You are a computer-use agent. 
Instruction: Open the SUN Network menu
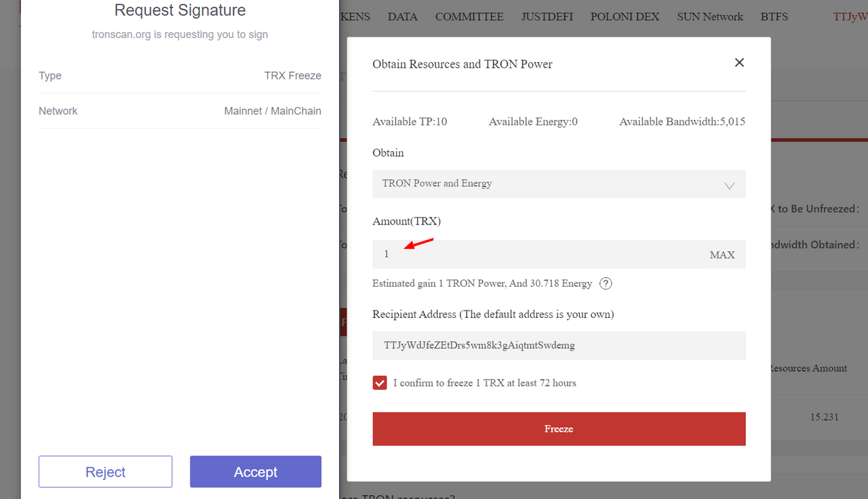(x=710, y=17)
